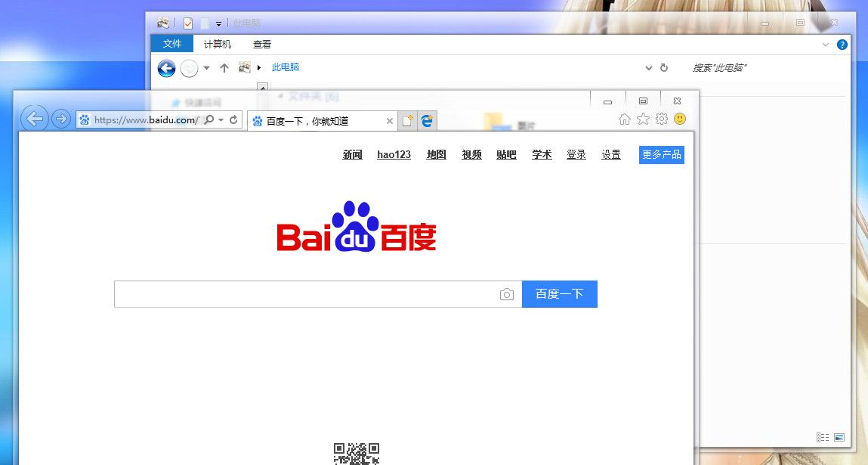Click Explorer title bar system icon
This screenshot has width=868, height=465.
tap(162, 23)
